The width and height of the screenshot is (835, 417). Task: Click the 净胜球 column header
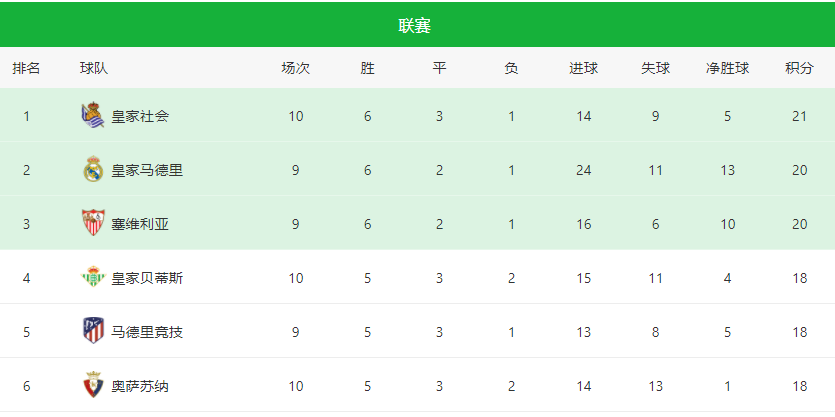tap(727, 68)
